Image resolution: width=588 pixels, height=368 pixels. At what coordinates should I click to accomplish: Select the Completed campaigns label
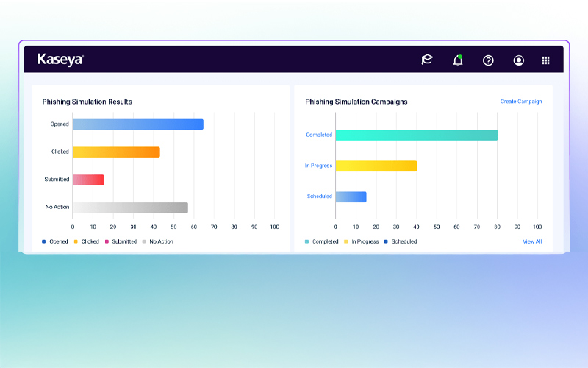coord(319,135)
